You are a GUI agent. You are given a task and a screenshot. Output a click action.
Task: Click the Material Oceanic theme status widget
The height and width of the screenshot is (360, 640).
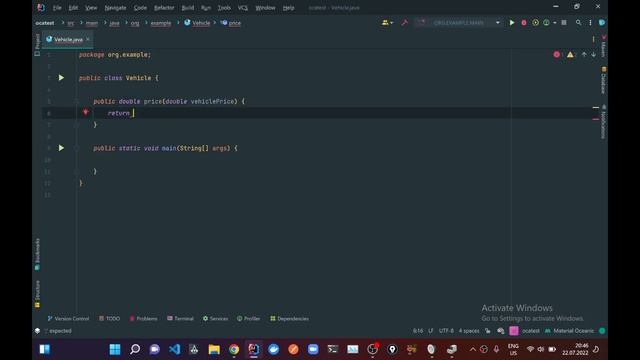(x=570, y=331)
